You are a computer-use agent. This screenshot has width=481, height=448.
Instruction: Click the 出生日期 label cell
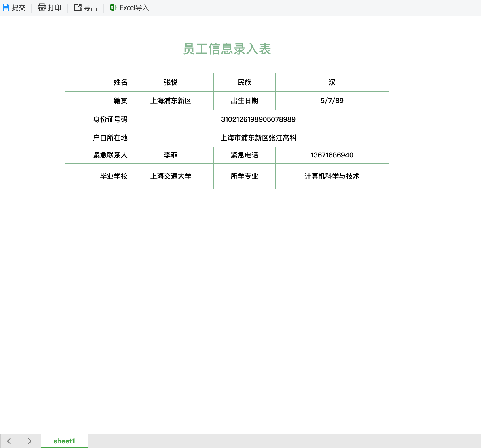tap(245, 101)
